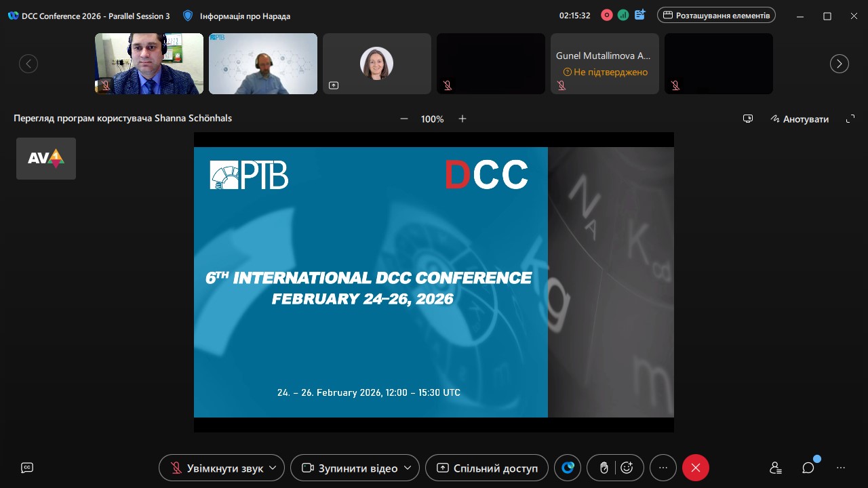This screenshot has height=488, width=868.
Task: Click the red recording indicator icon
Action: 607,16
